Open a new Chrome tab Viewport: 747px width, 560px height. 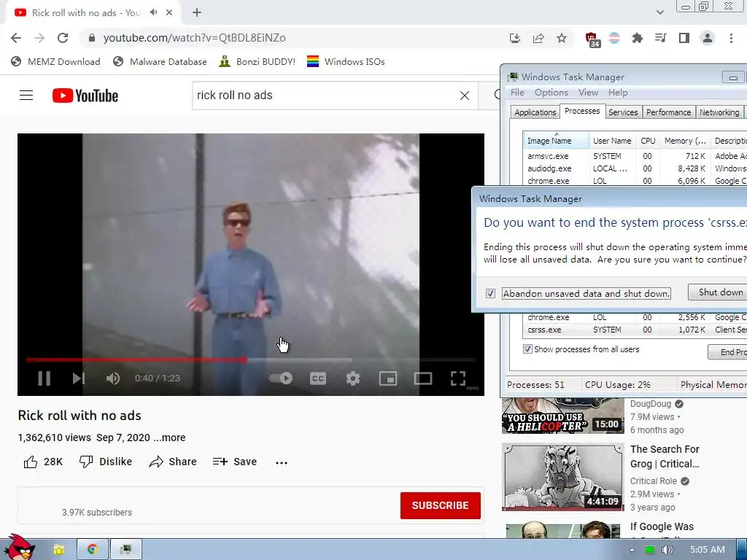click(x=197, y=13)
